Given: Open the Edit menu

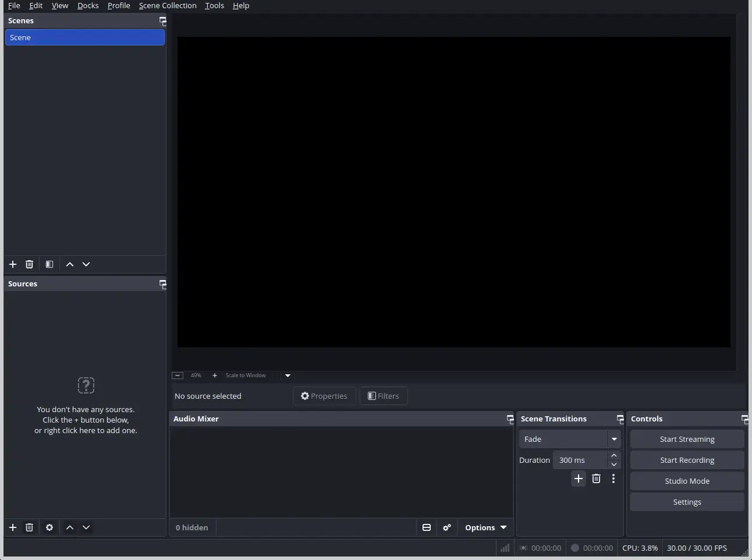Looking at the screenshot, I should (36, 6).
